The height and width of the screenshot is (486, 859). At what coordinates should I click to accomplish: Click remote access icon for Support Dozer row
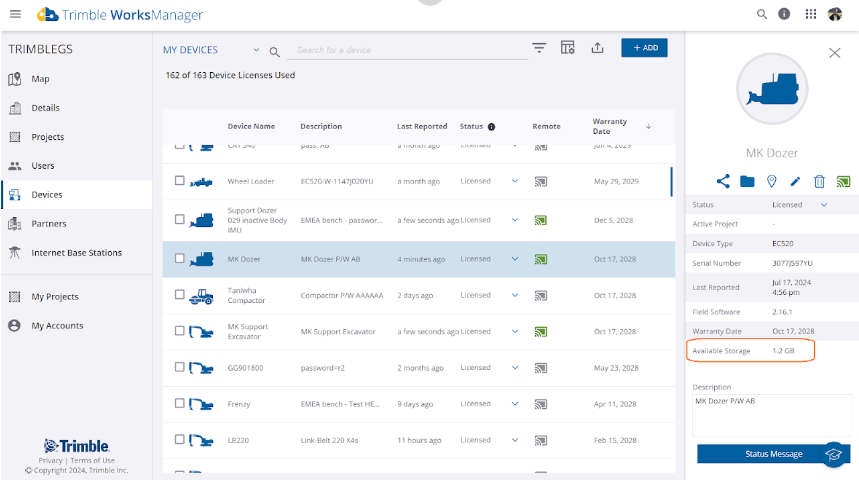coord(540,220)
